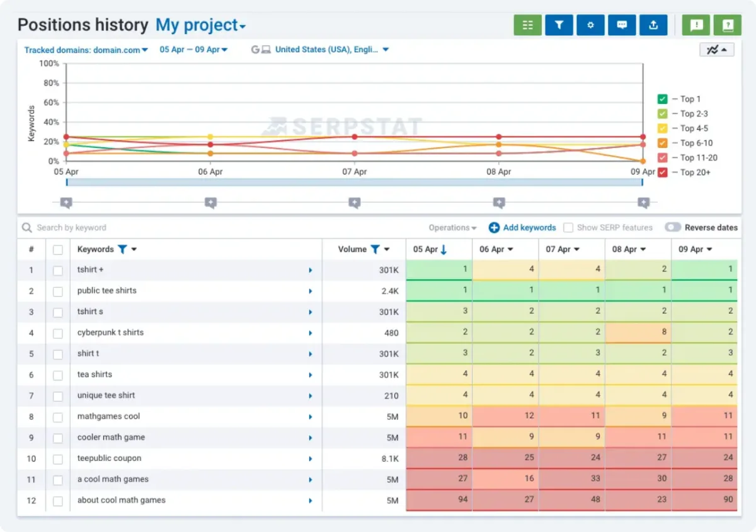Click the arrow icon for about cool math games
The width and height of the screenshot is (756, 532).
point(311,501)
